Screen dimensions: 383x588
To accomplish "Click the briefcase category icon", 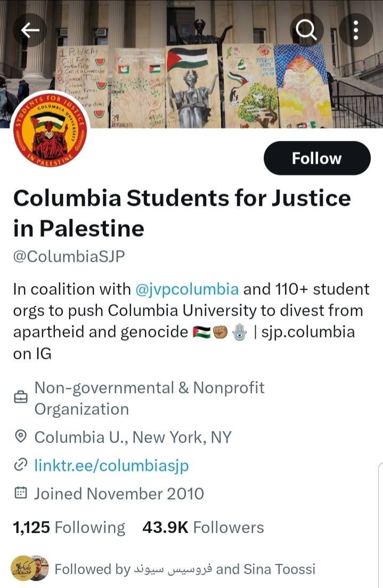I will (21, 398).
